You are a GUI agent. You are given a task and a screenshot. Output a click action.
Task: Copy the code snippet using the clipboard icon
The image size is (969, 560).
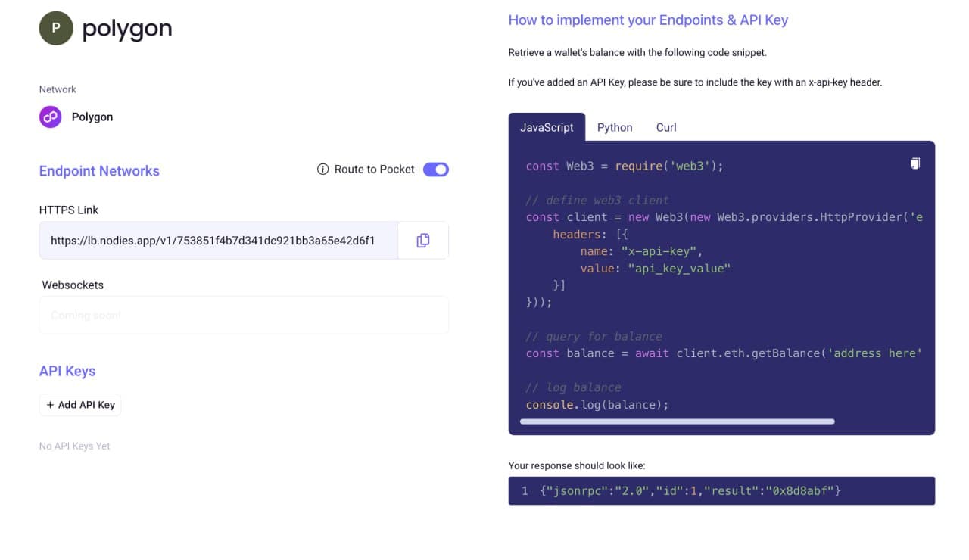[x=915, y=163]
